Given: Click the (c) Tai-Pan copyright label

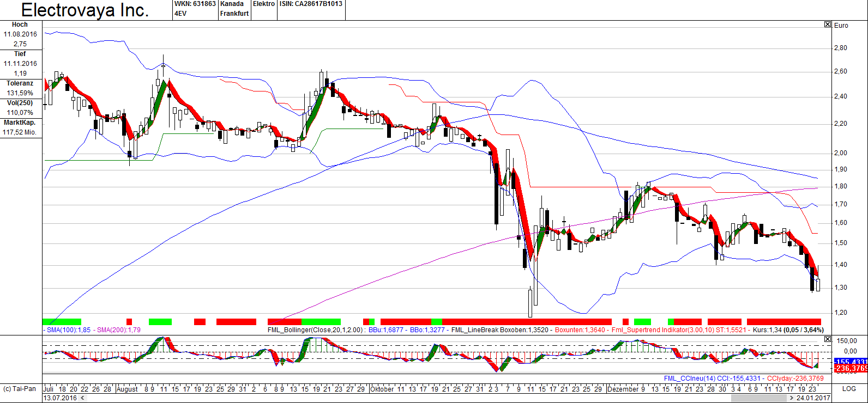Looking at the screenshot, I should point(20,389).
